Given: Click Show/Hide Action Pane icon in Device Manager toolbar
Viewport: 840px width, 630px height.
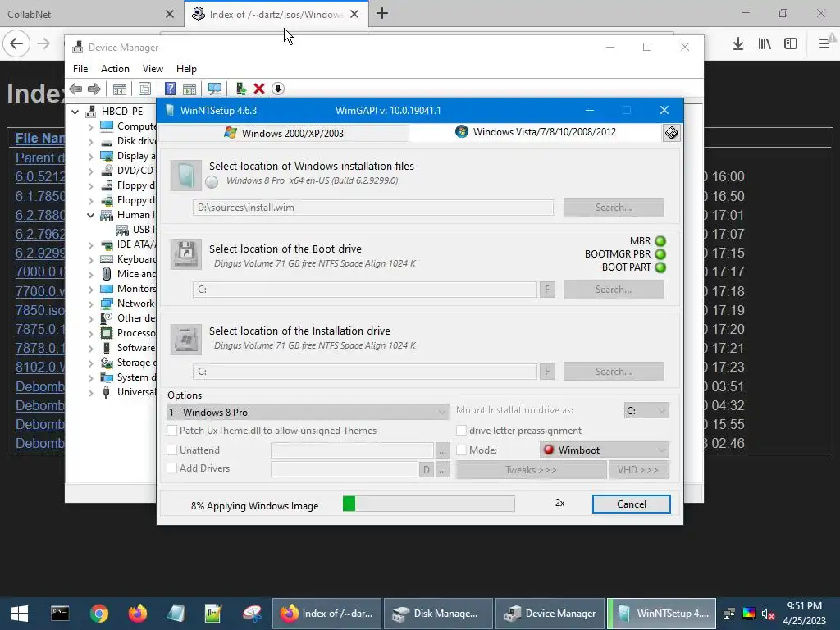Looking at the screenshot, I should coord(189,89).
